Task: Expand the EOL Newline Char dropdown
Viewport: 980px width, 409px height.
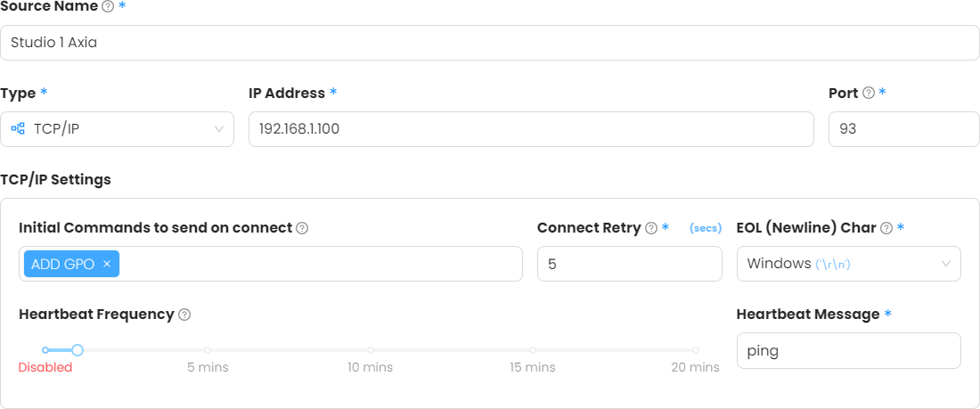Action: coord(848,264)
